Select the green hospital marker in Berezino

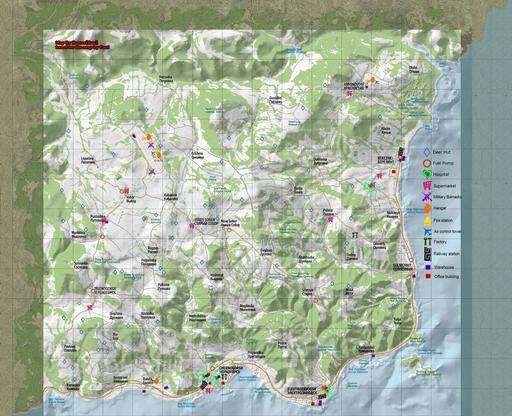tap(370, 185)
